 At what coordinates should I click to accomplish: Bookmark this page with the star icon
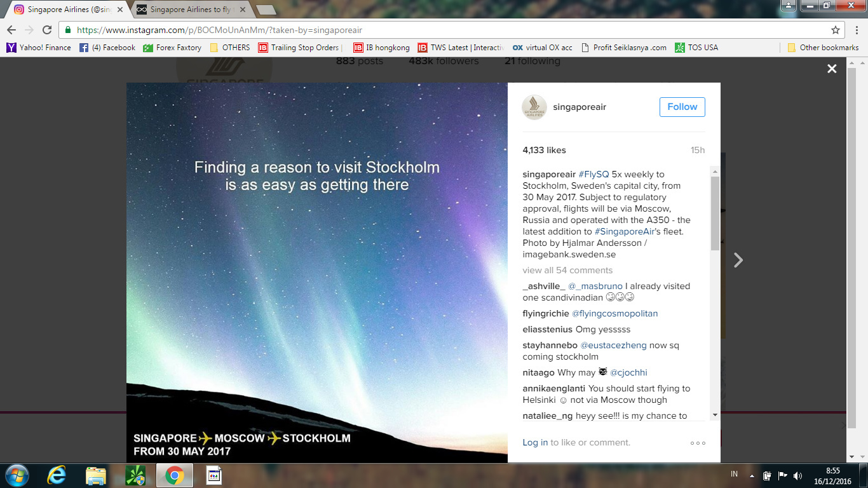coord(836,30)
